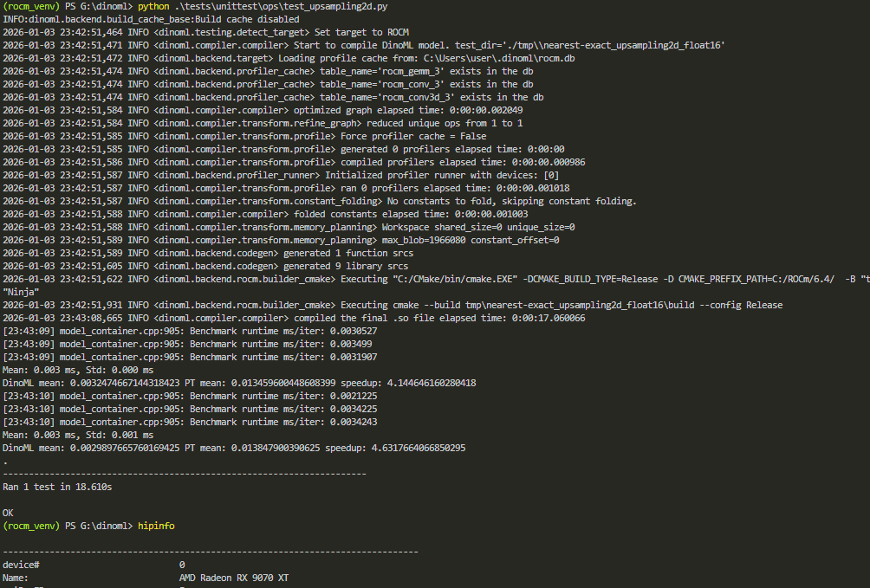Click 'Workspace shared_size=0' text
Image resolution: width=870 pixels, height=588 pixels.
439,228
